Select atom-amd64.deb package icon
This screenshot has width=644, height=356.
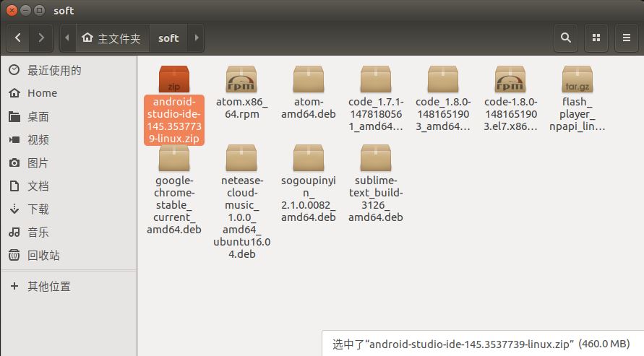(x=309, y=79)
